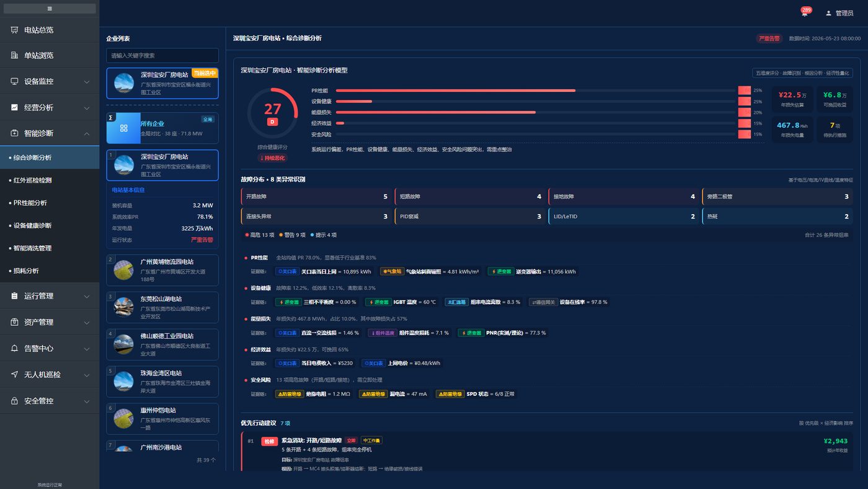The image size is (868, 489).
Task: Expand the 运行管理 submenu chevron
Action: tap(87, 296)
